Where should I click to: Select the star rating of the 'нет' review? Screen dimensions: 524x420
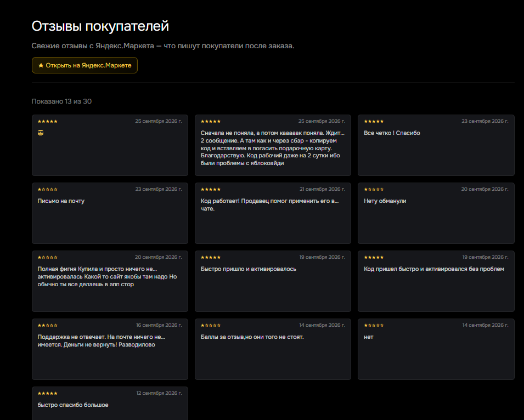click(x=374, y=326)
